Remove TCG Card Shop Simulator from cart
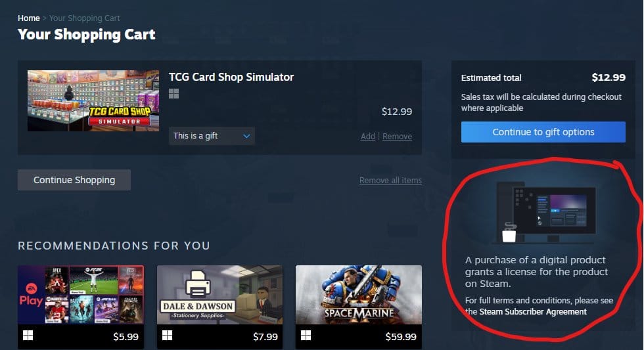 point(397,136)
